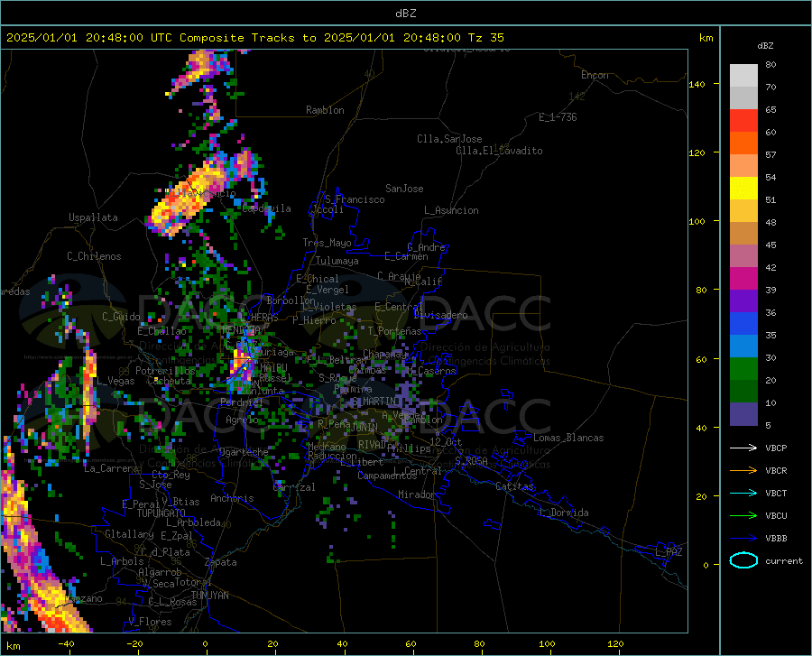Select the dark orange 57-60 dBZ swatch
Screen dimensions: 812x656
click(743, 143)
